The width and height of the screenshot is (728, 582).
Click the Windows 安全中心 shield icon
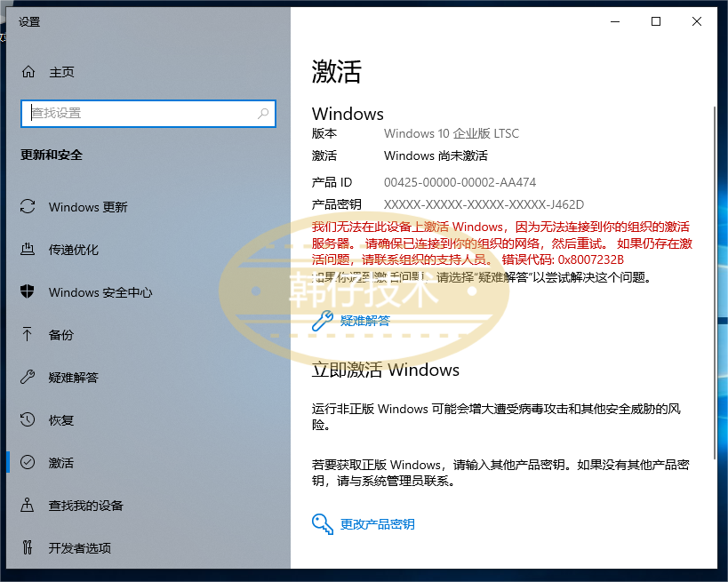[28, 292]
